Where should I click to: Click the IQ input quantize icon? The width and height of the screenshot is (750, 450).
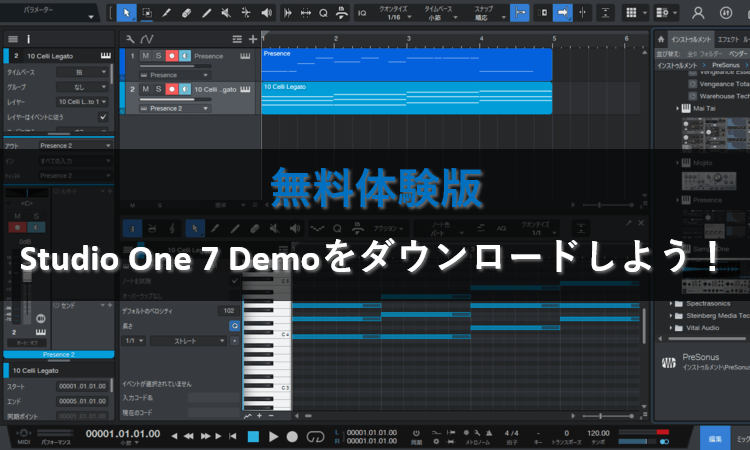[362, 13]
